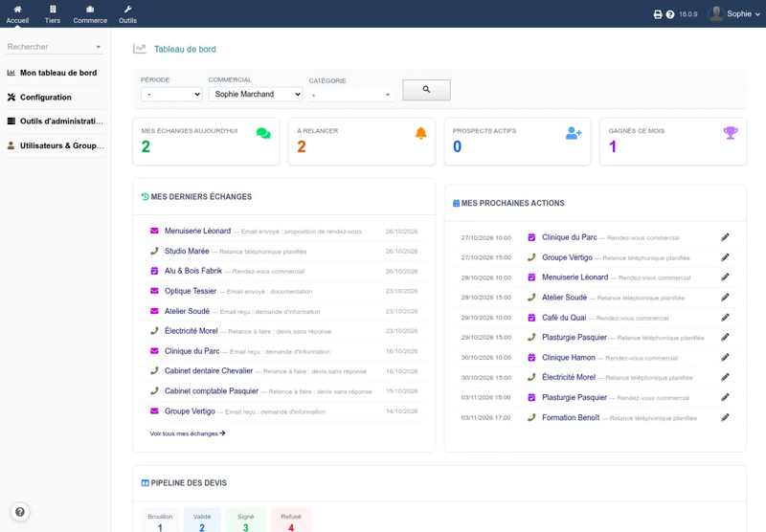Open the Accueil home menu

(17, 14)
